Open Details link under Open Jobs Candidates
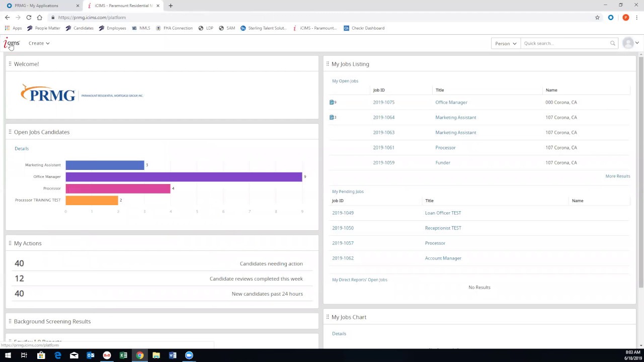This screenshot has height=362, width=644. (x=22, y=148)
